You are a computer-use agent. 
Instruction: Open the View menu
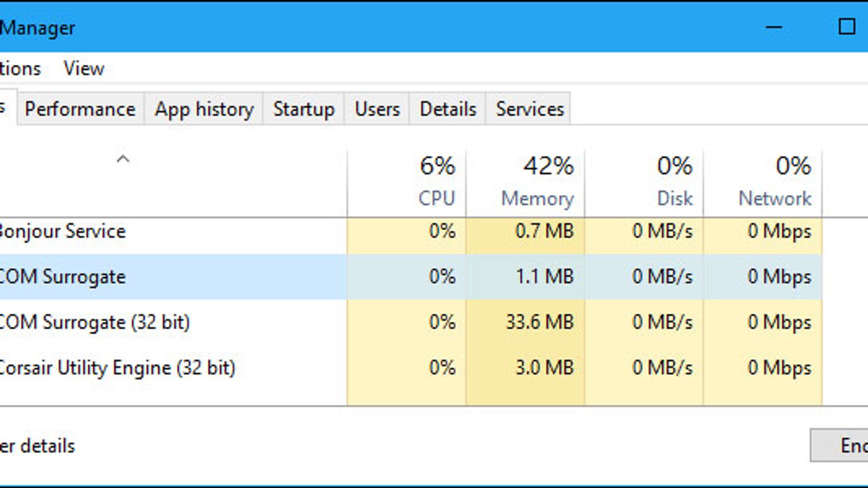84,69
